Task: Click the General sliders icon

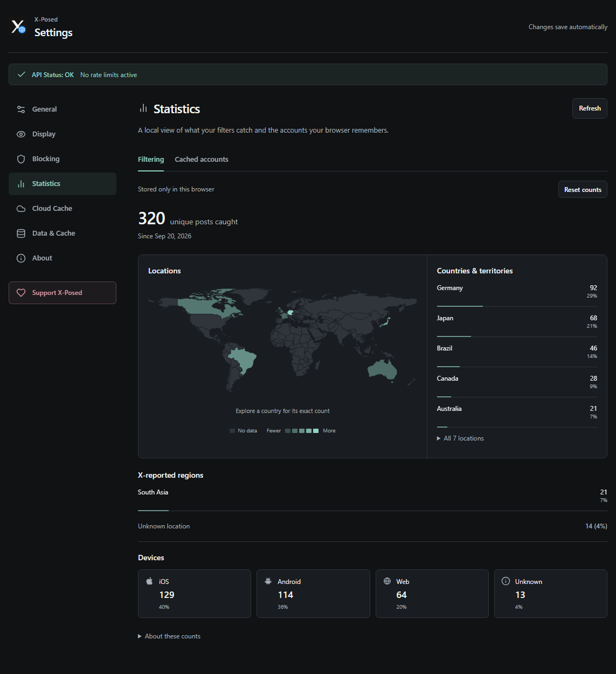Action: (x=21, y=109)
